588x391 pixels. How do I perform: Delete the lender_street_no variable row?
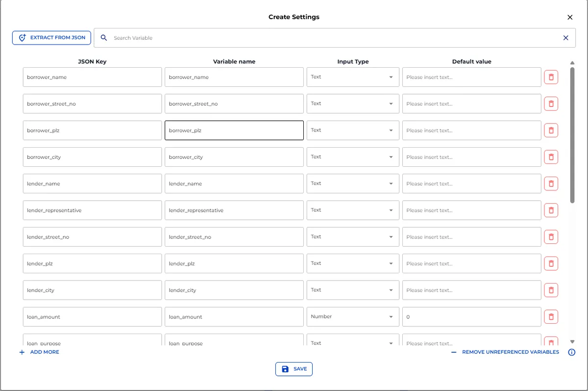click(x=551, y=237)
